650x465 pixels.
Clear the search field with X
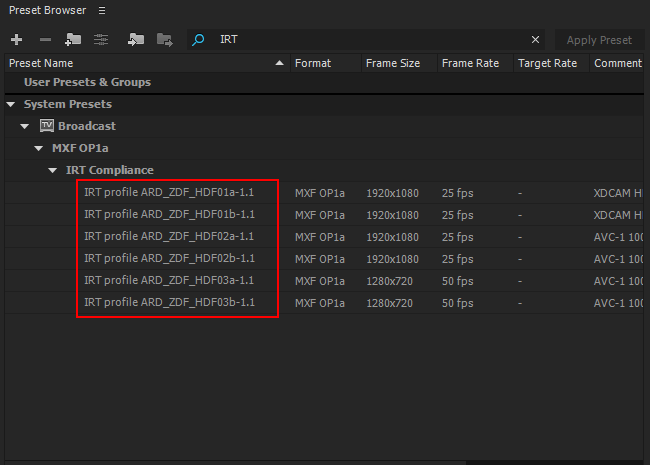coord(535,40)
